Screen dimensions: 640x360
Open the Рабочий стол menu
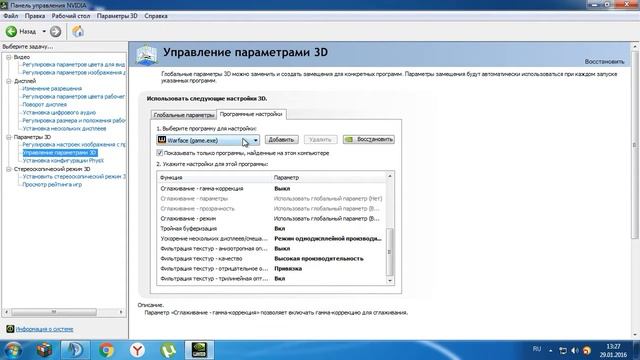(x=71, y=16)
